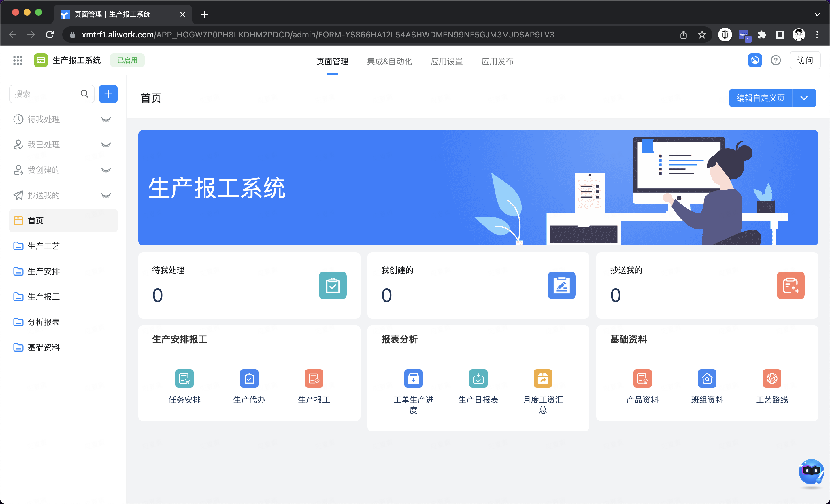The height and width of the screenshot is (504, 830).
Task: Open the 待我处理 sidebar entry
Action: tap(44, 119)
